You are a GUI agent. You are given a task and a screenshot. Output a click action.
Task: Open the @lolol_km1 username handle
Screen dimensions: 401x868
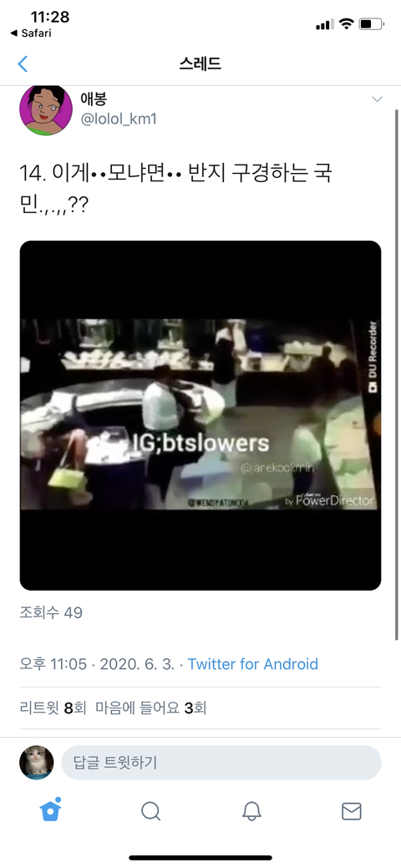119,119
